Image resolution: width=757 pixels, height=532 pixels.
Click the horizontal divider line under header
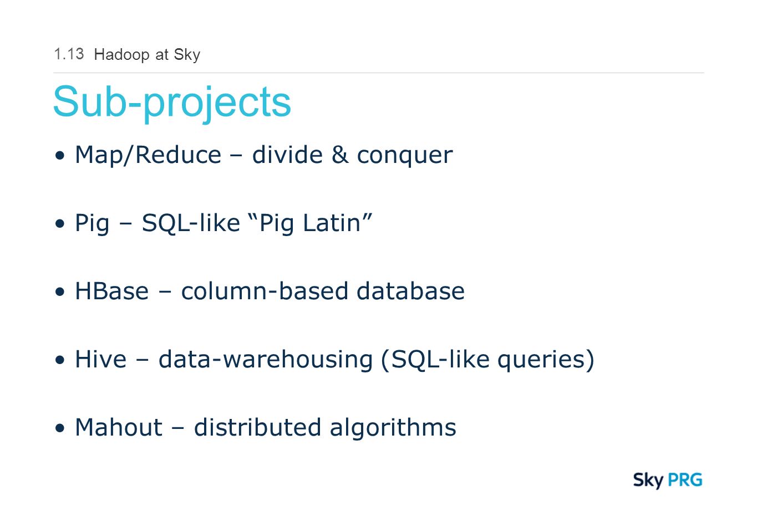(x=379, y=73)
